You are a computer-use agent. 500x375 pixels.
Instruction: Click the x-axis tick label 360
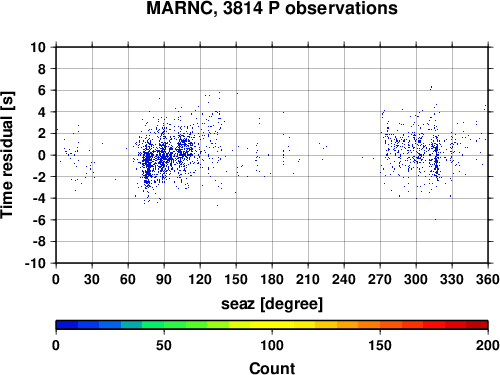tap(488, 279)
